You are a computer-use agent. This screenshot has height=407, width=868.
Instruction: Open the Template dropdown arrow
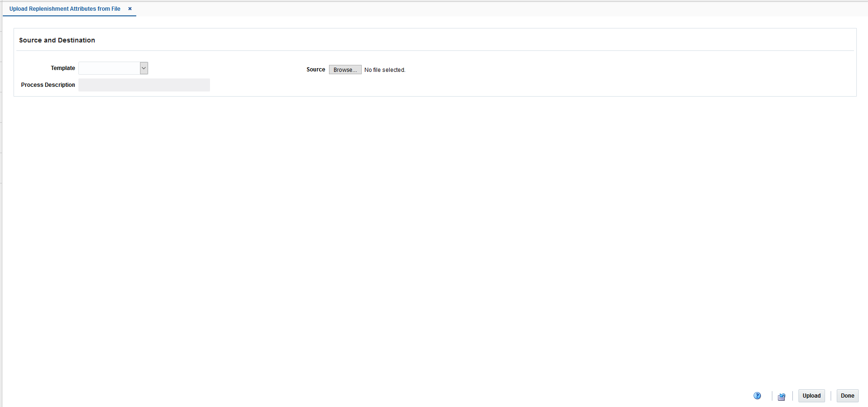tap(144, 68)
